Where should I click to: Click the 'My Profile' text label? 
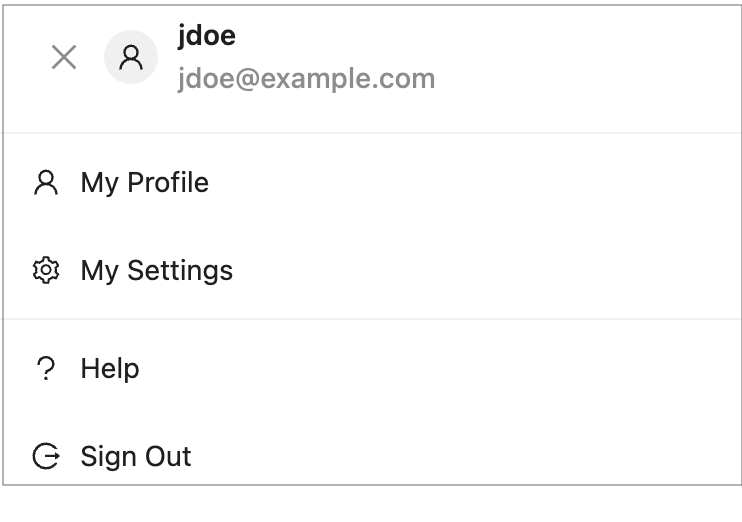(145, 183)
